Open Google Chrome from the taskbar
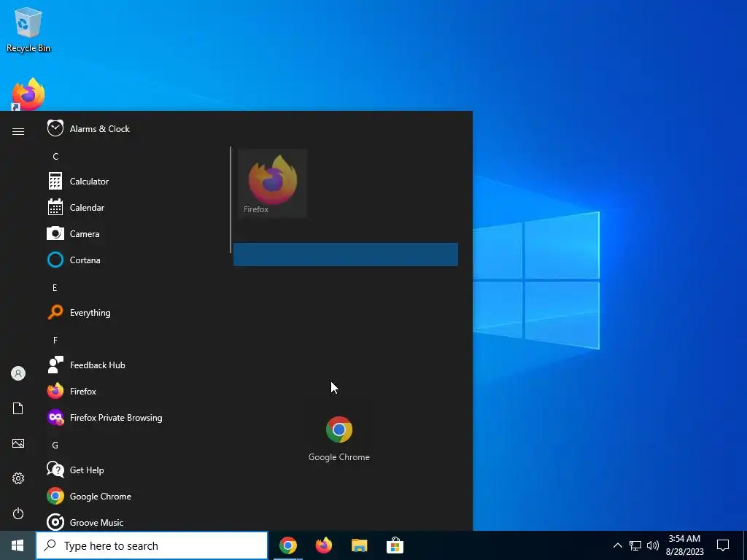 (x=287, y=545)
